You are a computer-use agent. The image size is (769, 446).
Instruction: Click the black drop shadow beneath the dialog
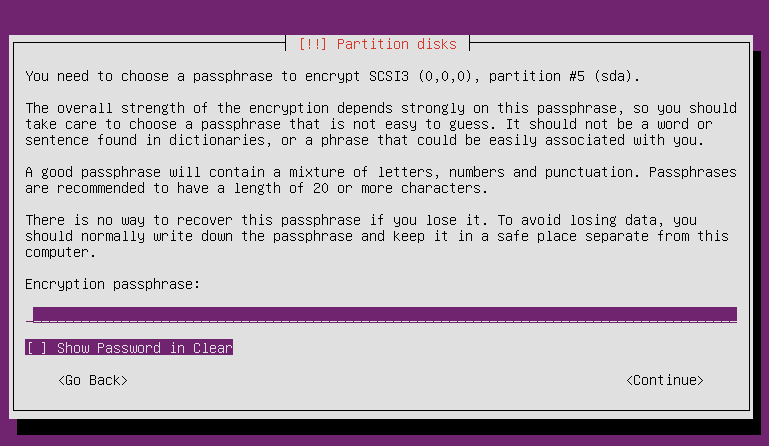tap(387, 427)
